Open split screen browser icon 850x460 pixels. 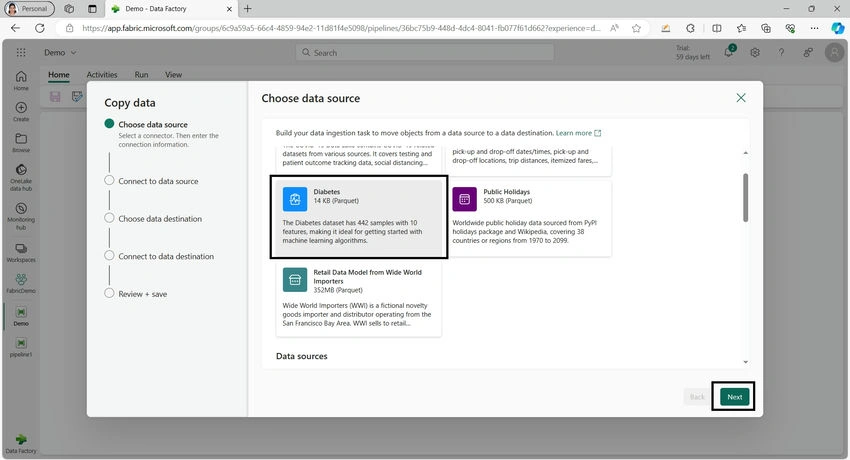point(717,28)
